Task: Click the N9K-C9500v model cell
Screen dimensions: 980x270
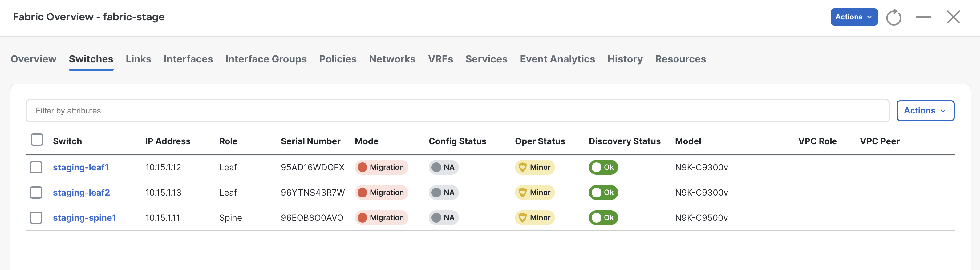Action: tap(702, 218)
